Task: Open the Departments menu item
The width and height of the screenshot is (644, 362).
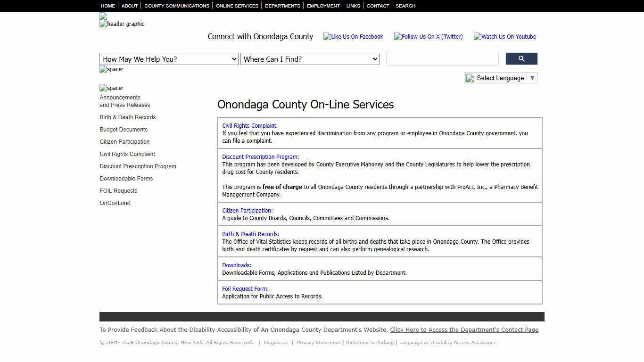Action: click(282, 6)
